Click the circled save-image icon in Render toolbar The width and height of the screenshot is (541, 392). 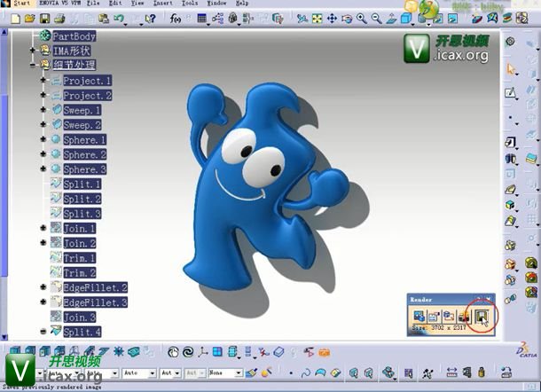click(x=482, y=317)
